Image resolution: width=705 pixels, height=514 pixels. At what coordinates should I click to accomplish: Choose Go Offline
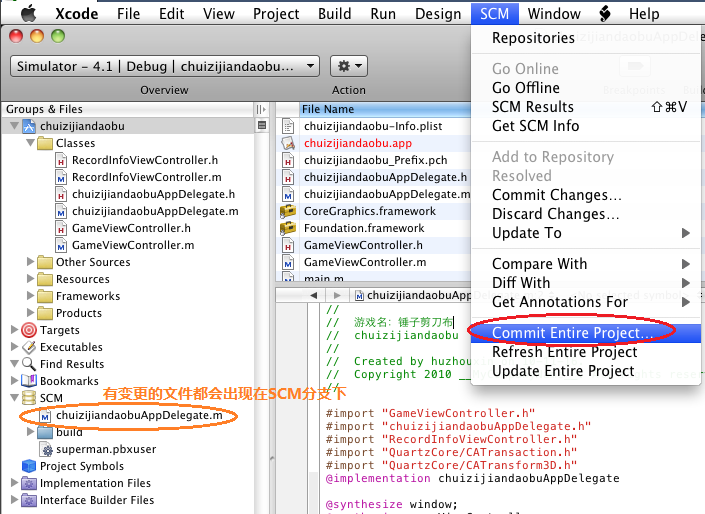pos(585,88)
